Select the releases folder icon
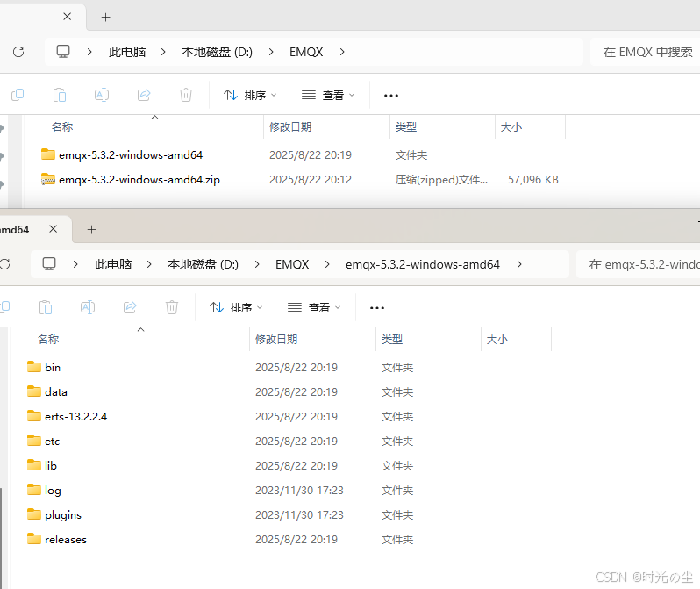 coord(34,539)
